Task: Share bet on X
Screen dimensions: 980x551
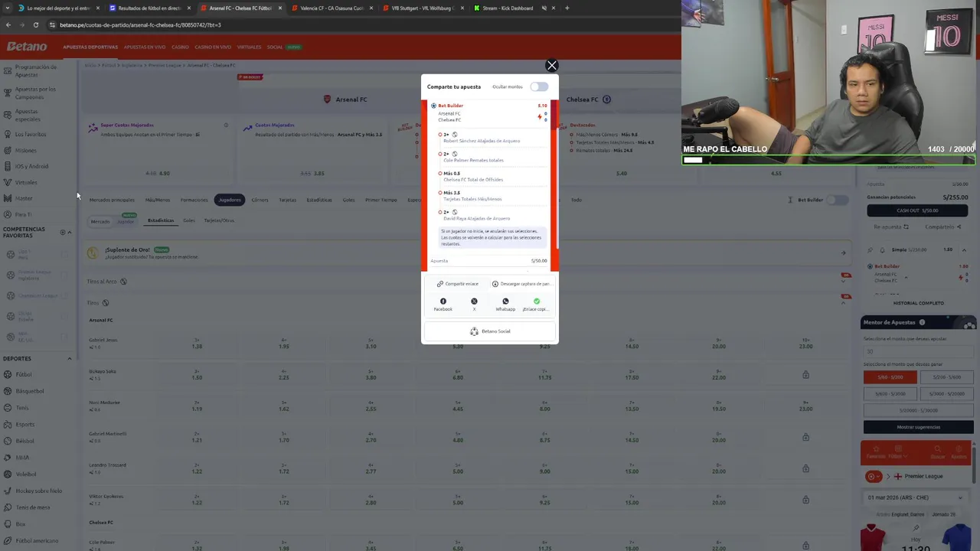Action: (x=474, y=304)
